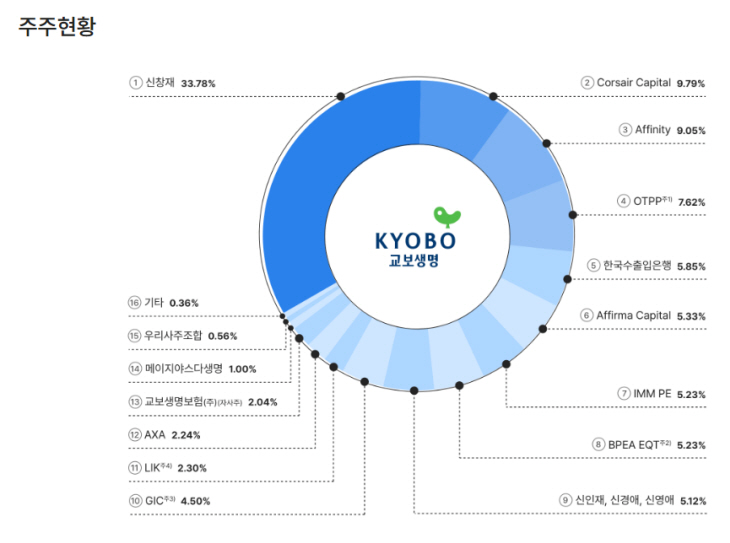Click the 33.78% value
This screenshot has height=543, width=730.
point(198,83)
